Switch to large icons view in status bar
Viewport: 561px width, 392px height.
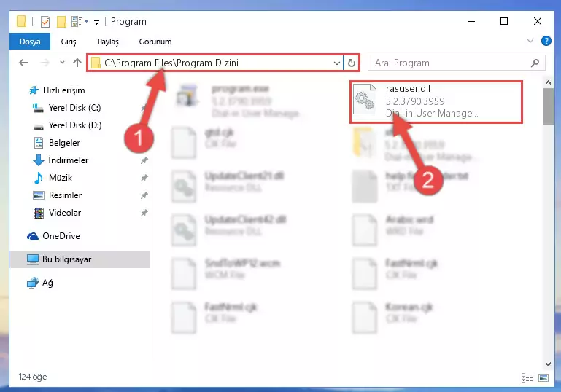click(x=543, y=377)
